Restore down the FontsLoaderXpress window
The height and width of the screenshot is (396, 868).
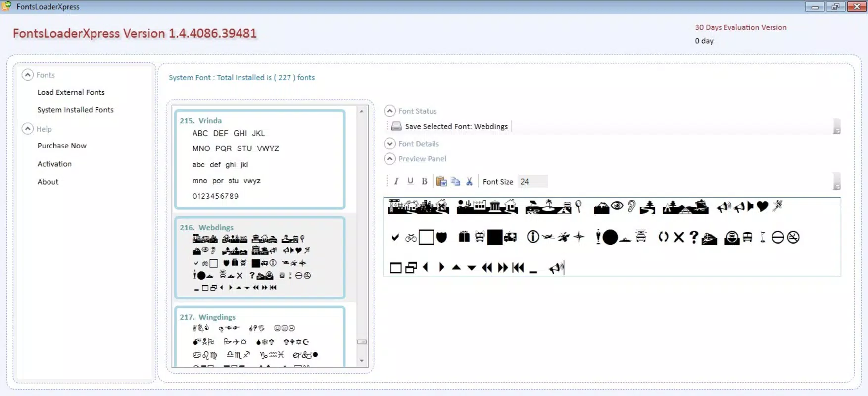click(835, 6)
